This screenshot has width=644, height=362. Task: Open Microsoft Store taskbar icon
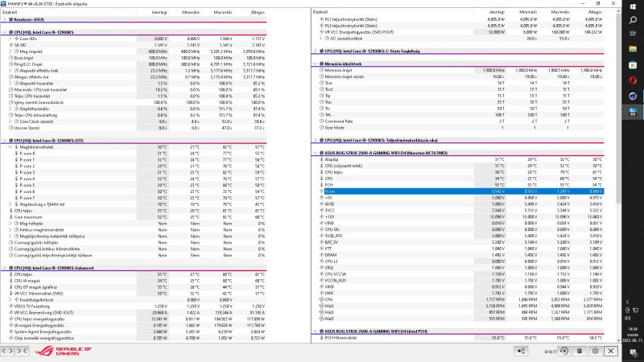point(633,65)
